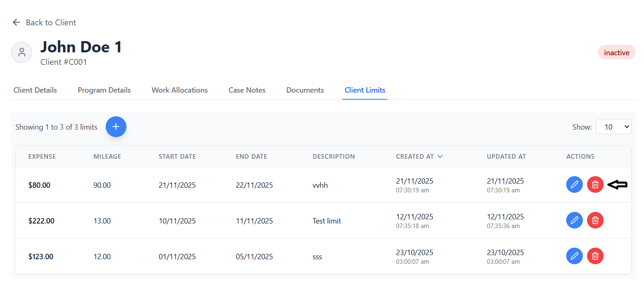Edit the Test limit row
This screenshot has height=285, width=644.
click(574, 220)
